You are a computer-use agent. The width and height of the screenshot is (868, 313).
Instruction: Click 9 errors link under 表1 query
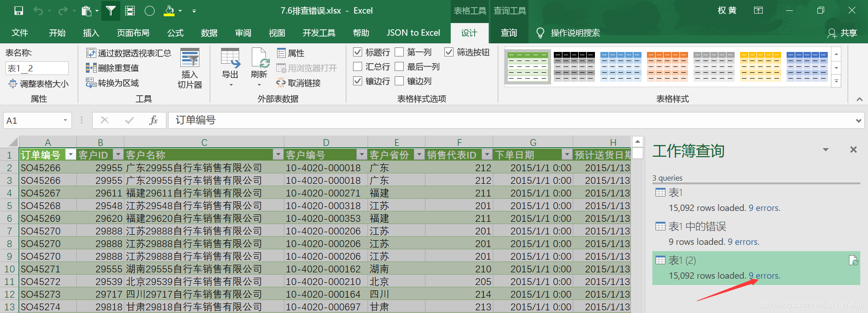click(764, 208)
